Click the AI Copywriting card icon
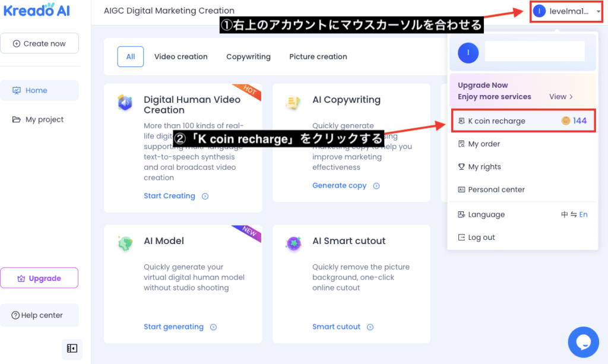 coord(293,103)
